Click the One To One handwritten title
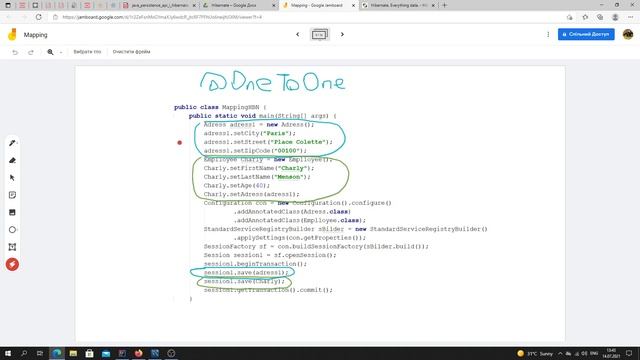The image size is (640, 360). [x=273, y=82]
